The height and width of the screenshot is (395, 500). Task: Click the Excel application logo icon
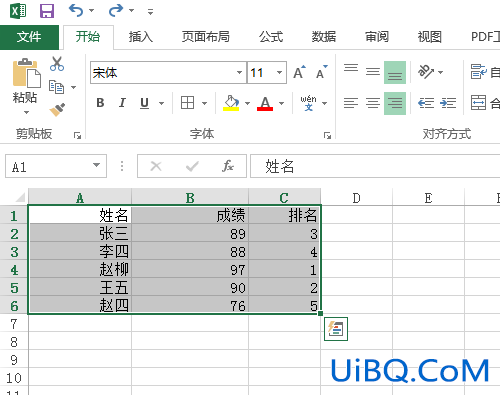(18, 11)
